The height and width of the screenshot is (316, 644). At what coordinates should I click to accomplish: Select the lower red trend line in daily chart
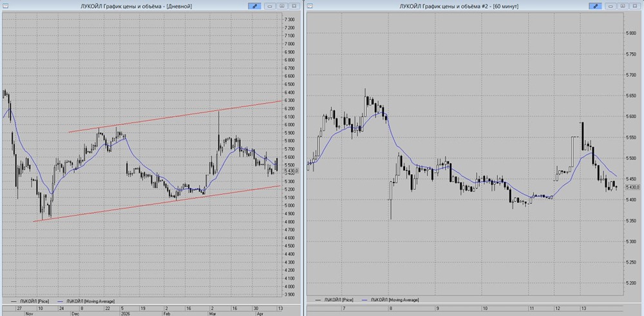click(x=157, y=204)
